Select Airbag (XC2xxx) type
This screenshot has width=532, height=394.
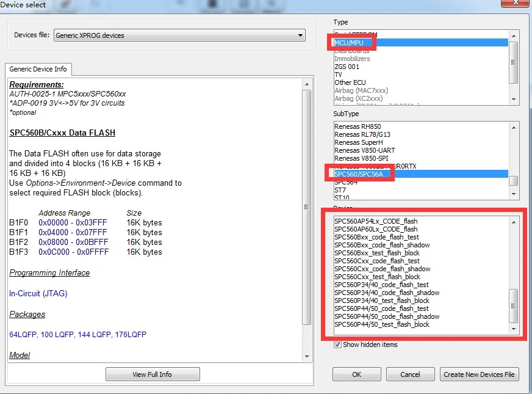421,98
